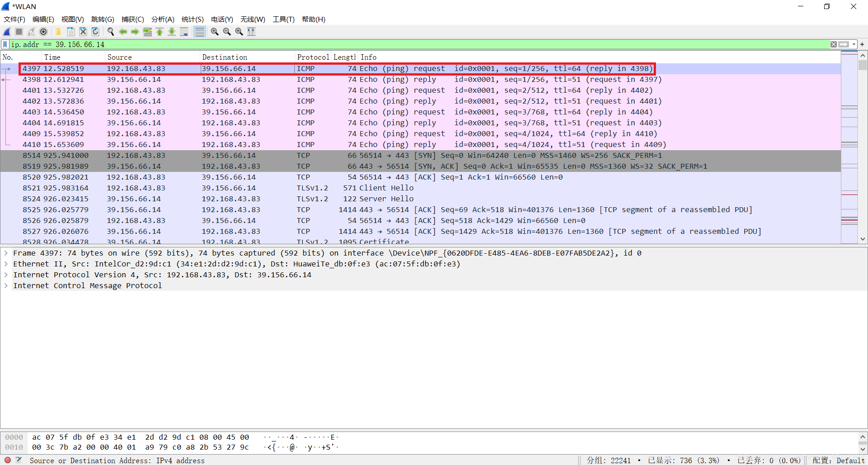
Task: Open capture options gear icon
Action: coord(43,32)
